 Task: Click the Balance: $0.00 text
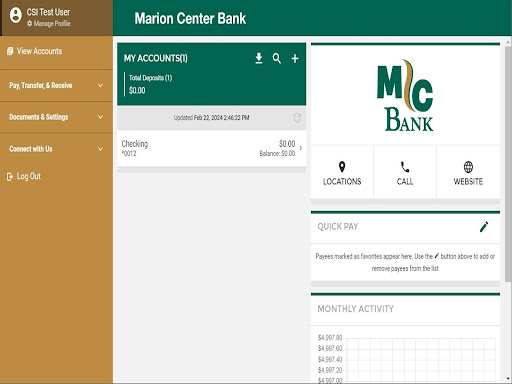coord(277,153)
